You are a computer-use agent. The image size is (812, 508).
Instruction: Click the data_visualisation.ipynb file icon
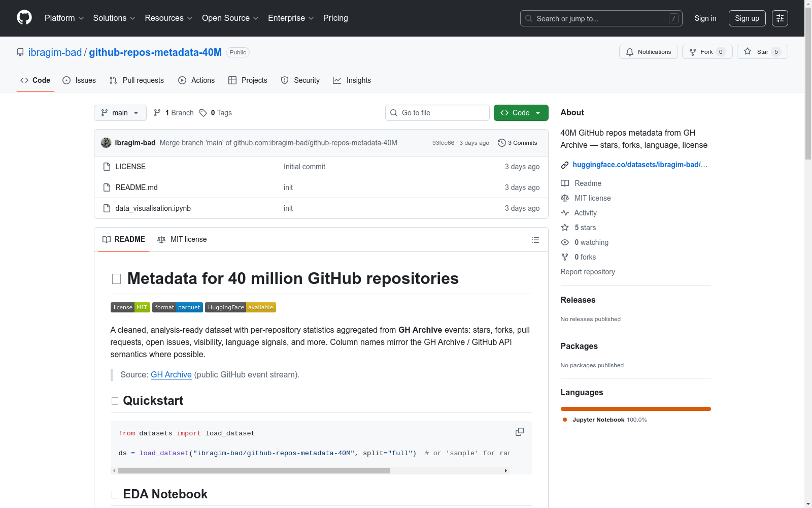[x=107, y=208]
